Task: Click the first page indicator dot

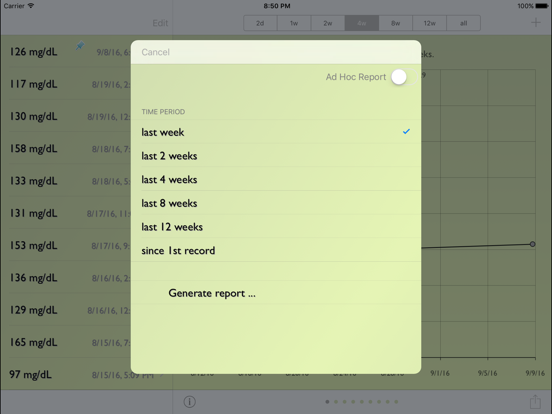Action: [x=327, y=402]
